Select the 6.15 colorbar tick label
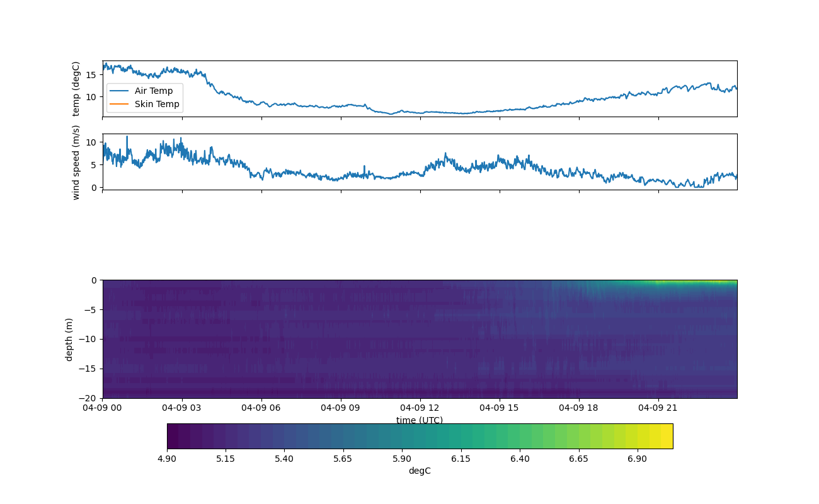This screenshot has width=819, height=504. (461, 459)
